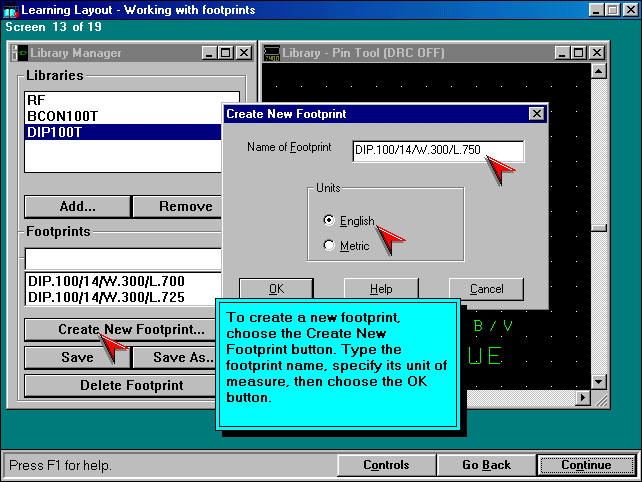This screenshot has height=482, width=642.
Task: Maximize the Library Manager window
Action: [x=226, y=53]
